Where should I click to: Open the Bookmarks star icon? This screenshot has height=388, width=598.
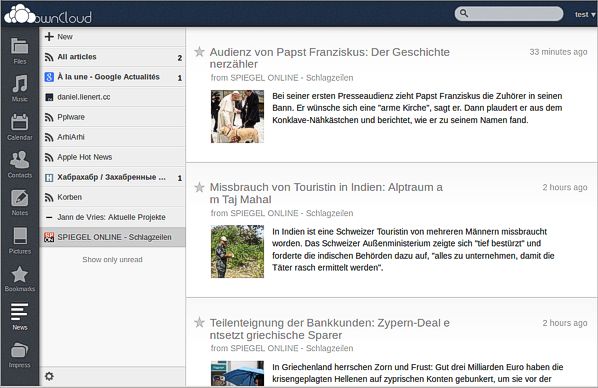19,274
